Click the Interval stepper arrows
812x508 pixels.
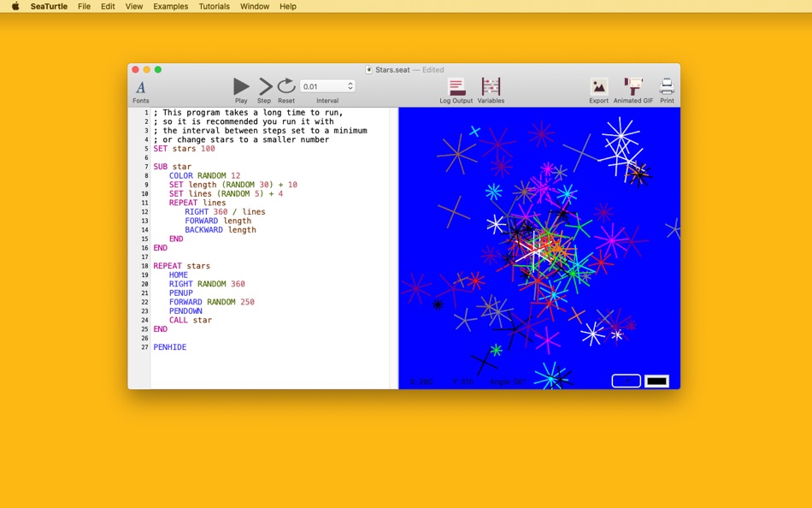click(350, 86)
